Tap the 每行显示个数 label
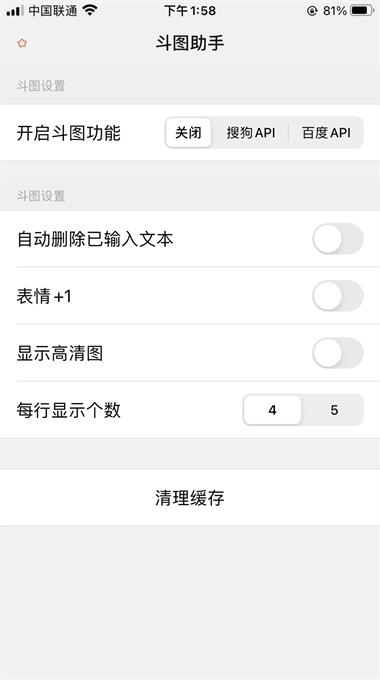Viewport: 380px width, 680px height. 69,410
